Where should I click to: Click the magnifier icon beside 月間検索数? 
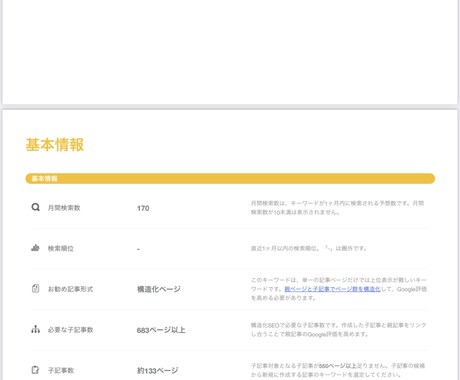pos(35,207)
